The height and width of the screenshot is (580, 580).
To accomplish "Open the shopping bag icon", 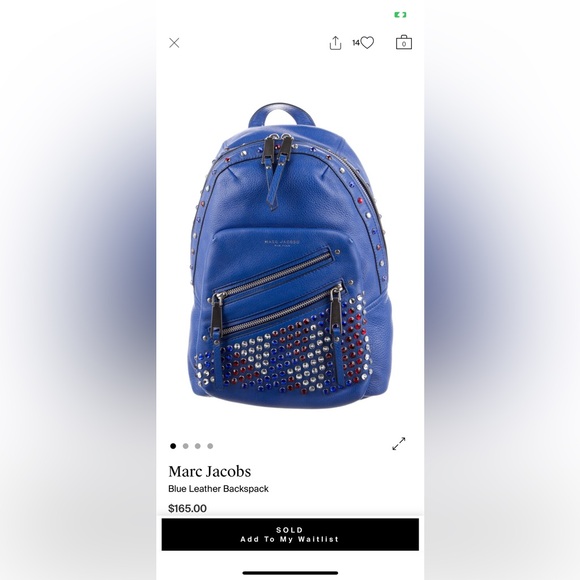I will pos(404,43).
